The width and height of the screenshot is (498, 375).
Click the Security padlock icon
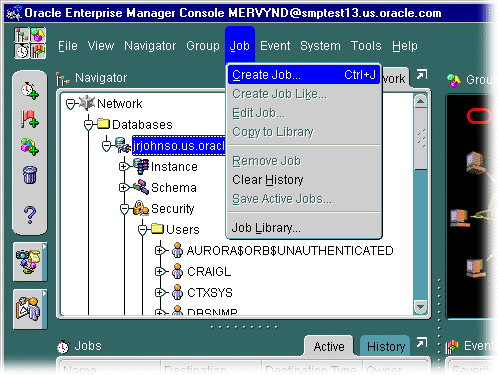click(141, 208)
